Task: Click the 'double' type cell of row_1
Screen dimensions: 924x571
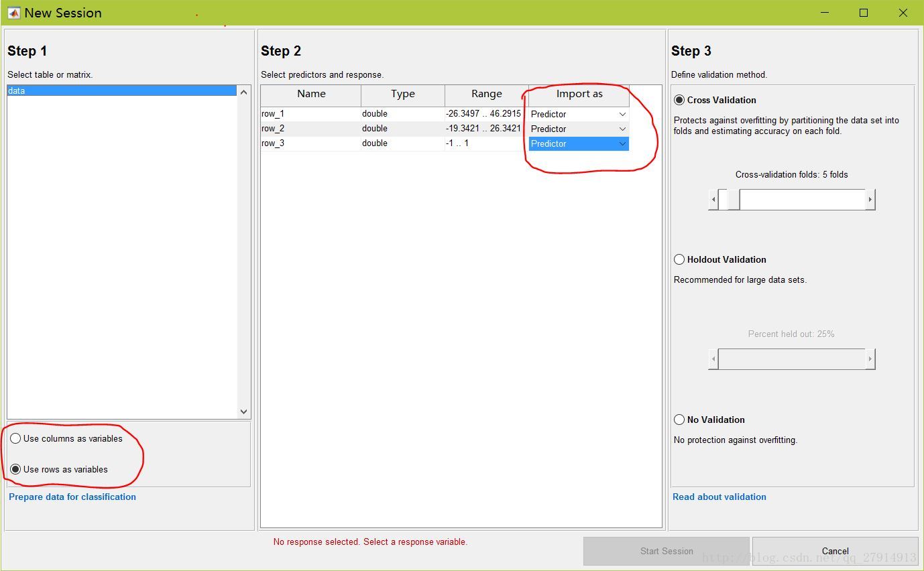Action: coord(403,114)
